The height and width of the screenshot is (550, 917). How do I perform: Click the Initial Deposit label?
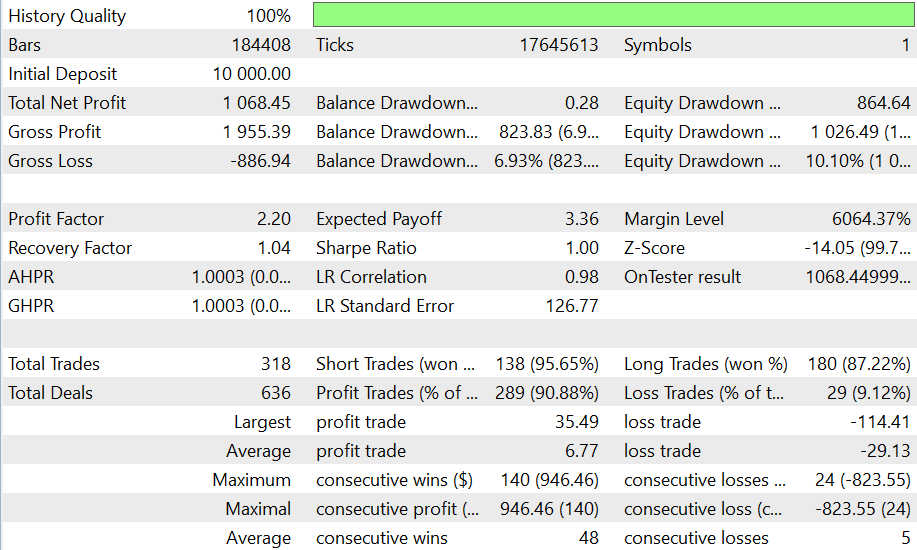tap(63, 74)
